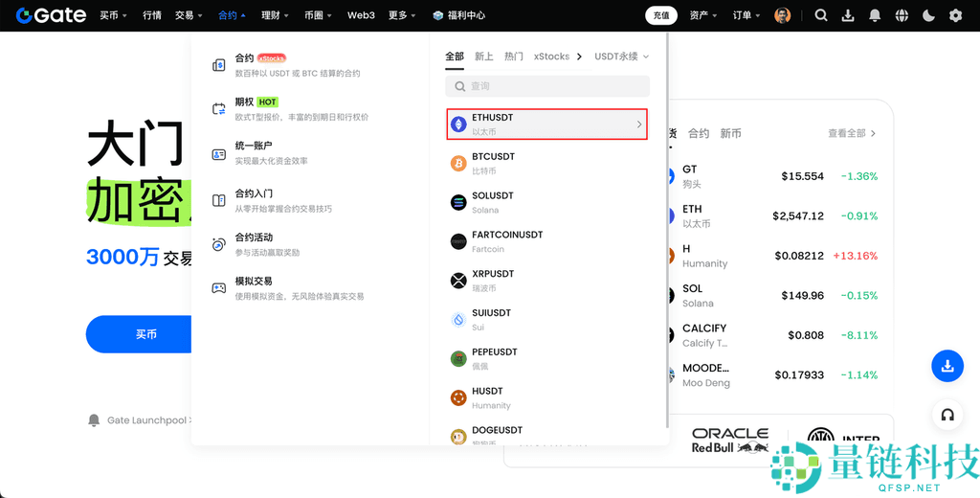Expand the 币圈 dropdown menu

[318, 15]
